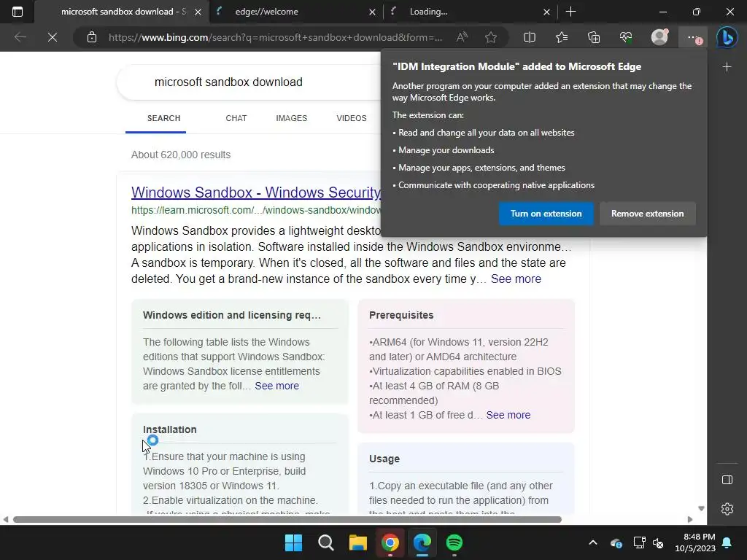Switch to the CHAT tab
Screen dimensions: 747x560
point(236,118)
